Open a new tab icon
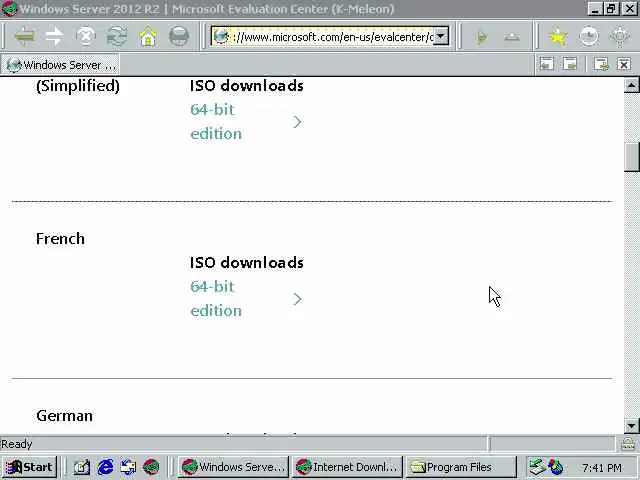 coord(601,64)
